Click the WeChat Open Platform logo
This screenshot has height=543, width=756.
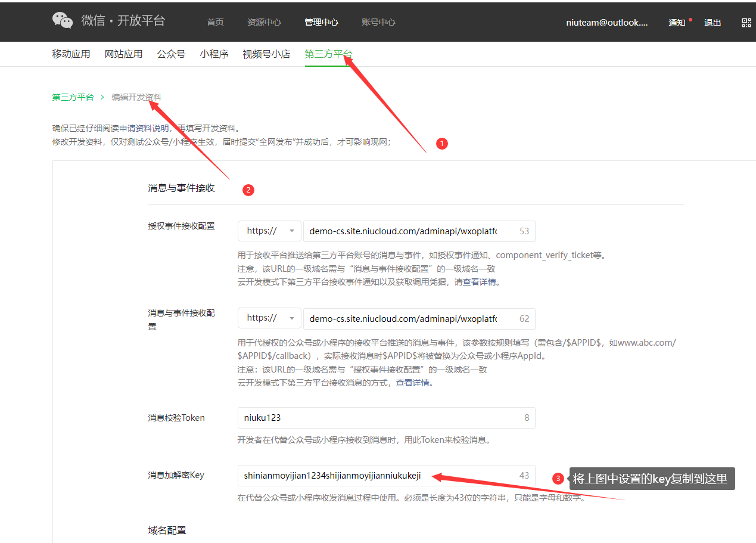point(108,21)
